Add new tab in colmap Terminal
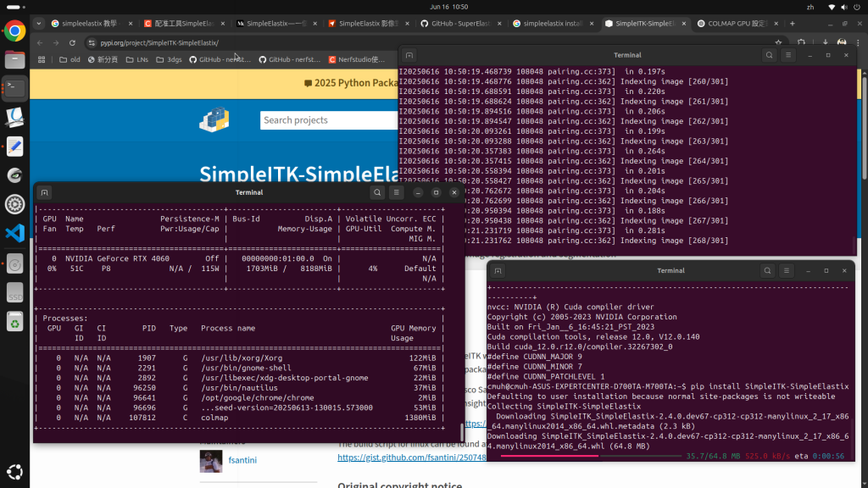868x488 pixels. tap(409, 55)
